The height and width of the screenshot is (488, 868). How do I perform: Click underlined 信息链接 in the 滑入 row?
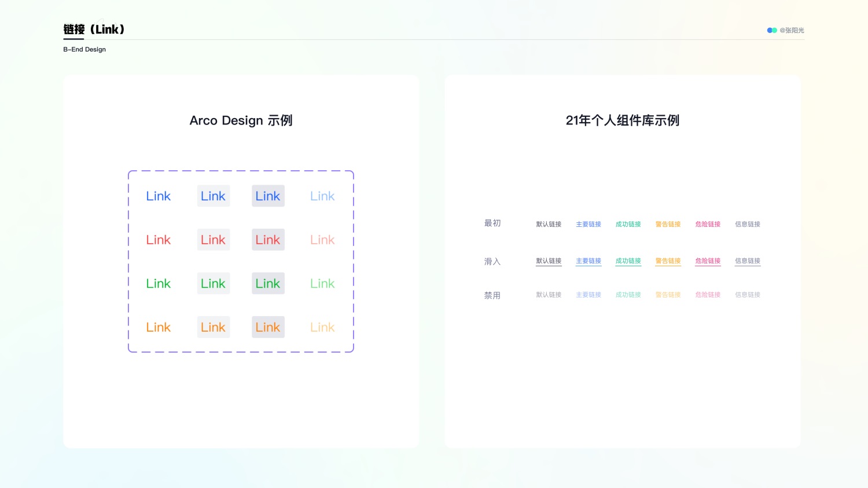tap(748, 261)
